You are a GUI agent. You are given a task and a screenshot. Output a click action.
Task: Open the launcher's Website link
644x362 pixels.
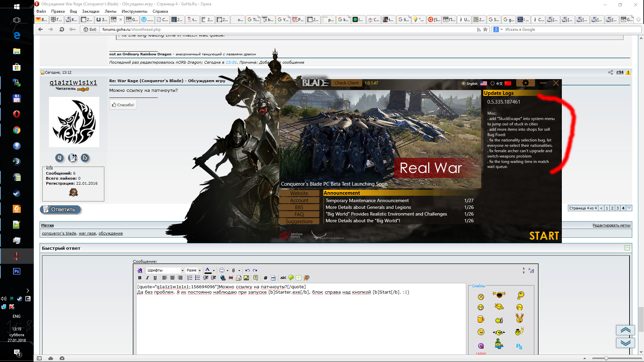(299, 193)
